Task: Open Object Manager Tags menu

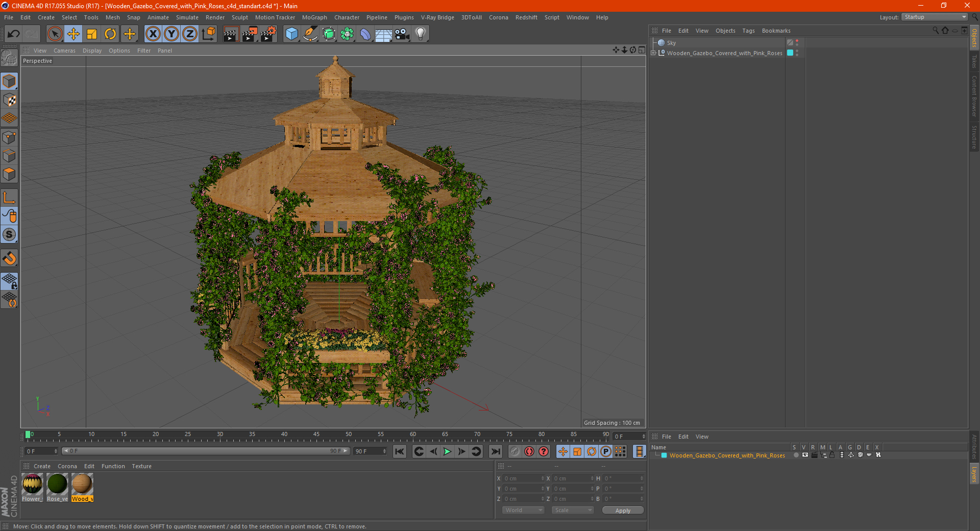Action: [748, 31]
